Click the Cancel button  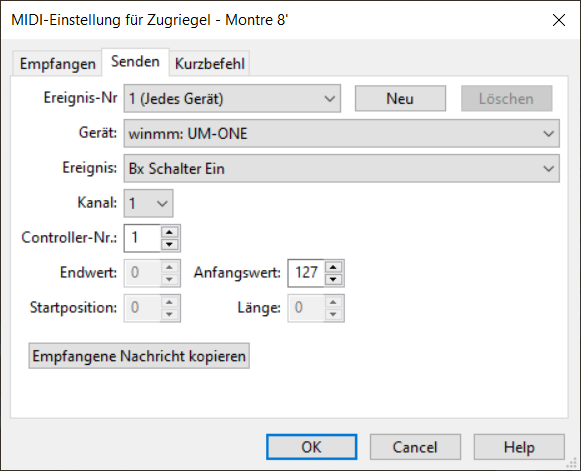coord(415,447)
